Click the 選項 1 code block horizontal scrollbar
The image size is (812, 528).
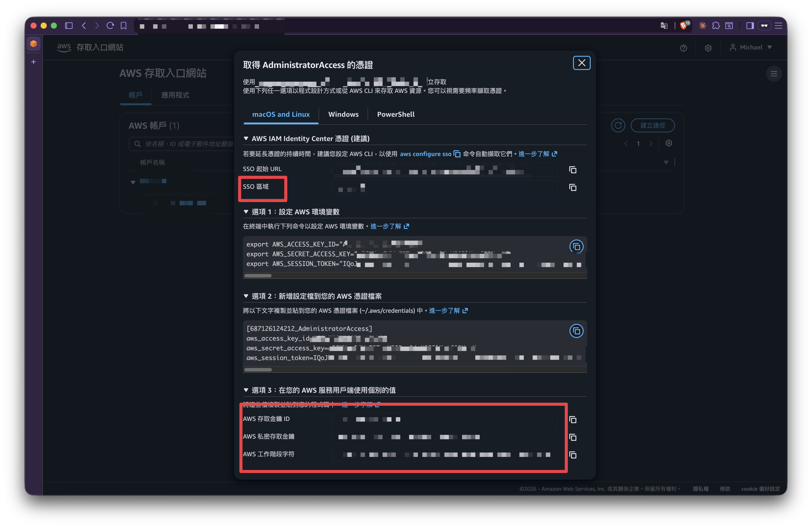pyautogui.click(x=258, y=275)
